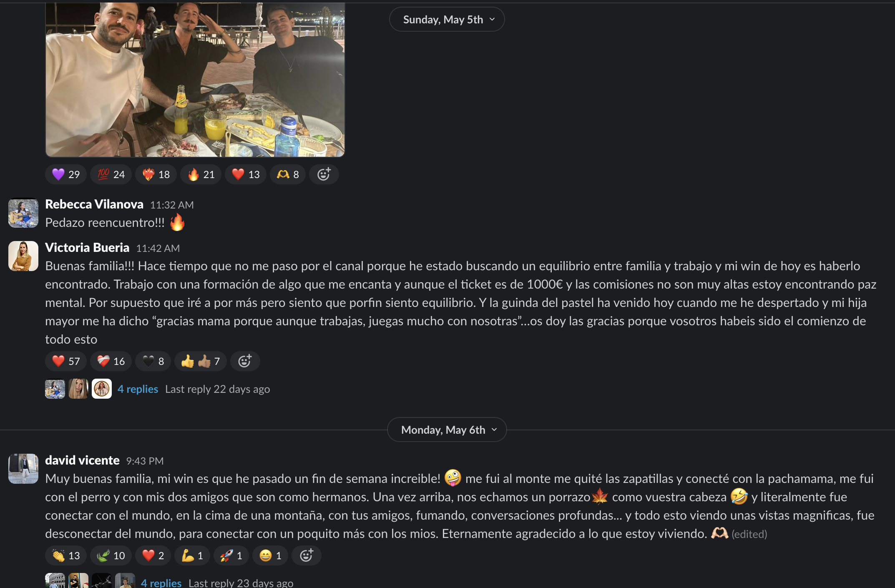Toggle the fire reaction showing 21
This screenshot has width=895, height=588.
pyautogui.click(x=201, y=174)
